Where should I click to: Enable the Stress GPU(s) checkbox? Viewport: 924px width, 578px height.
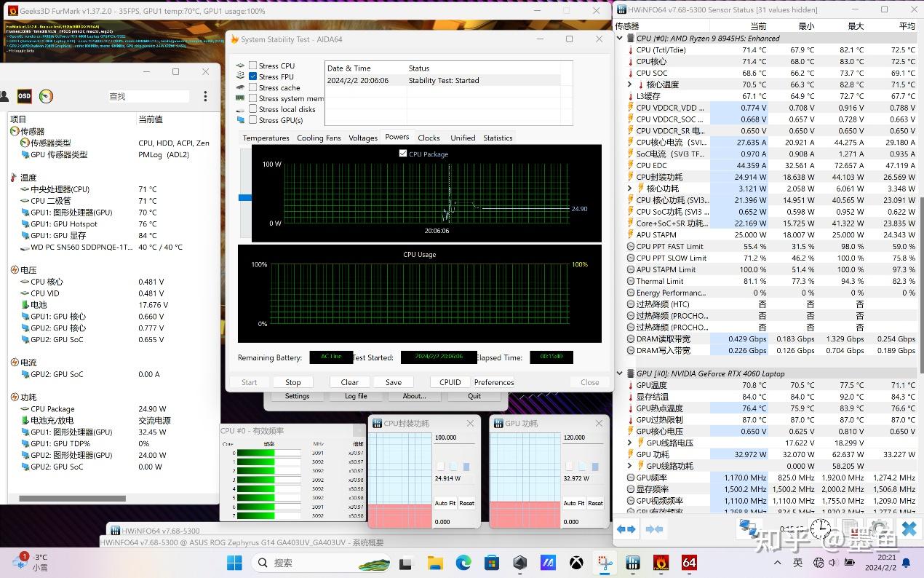pyautogui.click(x=253, y=120)
